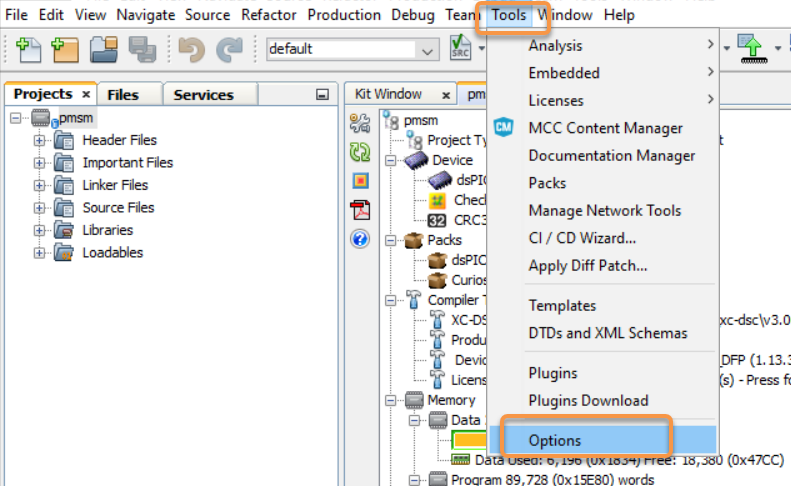Click the Device chip icon in dashboard tree
Image resolution: width=791 pixels, height=486 pixels.
[416, 160]
